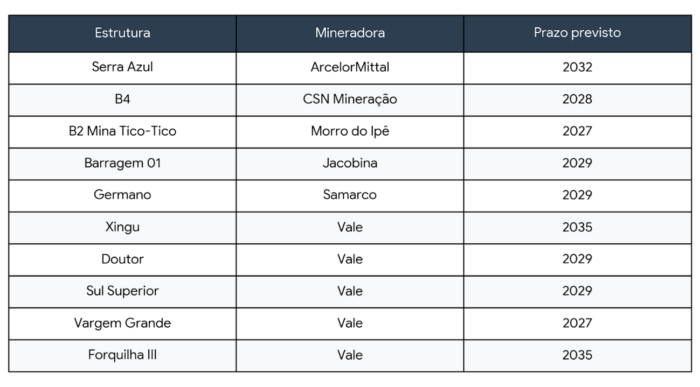Image resolution: width=700 pixels, height=387 pixels.
Task: Select the CSN Mineração cell
Action: 350,100
